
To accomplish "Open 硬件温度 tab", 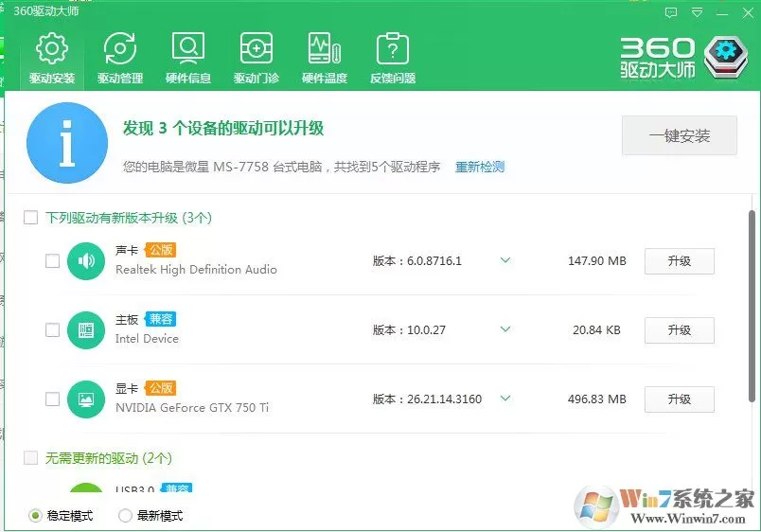I will click(325, 59).
